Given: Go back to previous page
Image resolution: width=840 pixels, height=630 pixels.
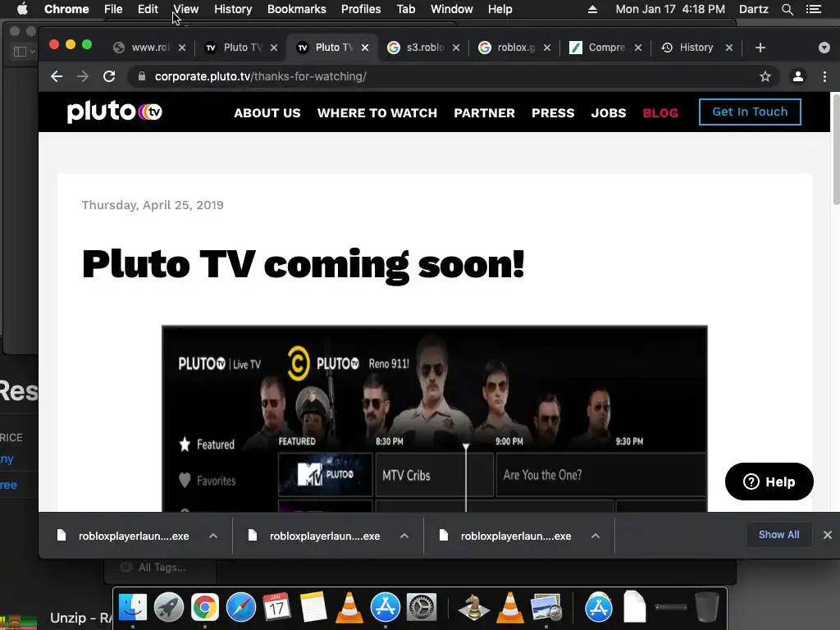Looking at the screenshot, I should point(57,76).
